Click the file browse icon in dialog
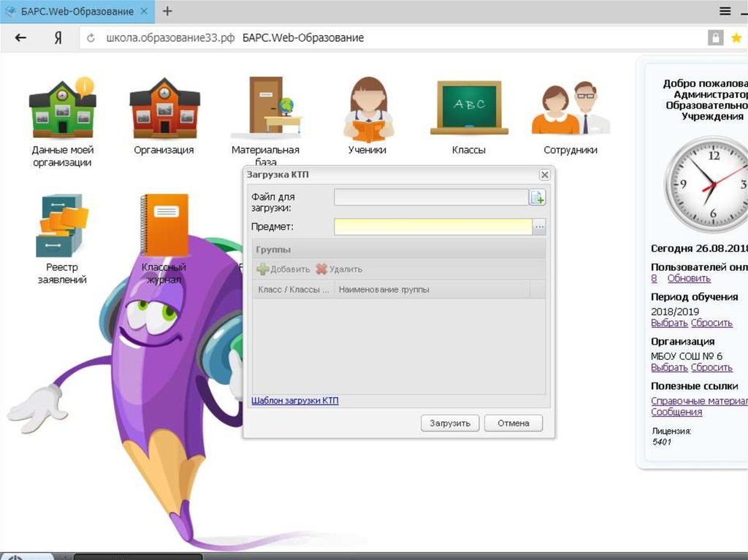Screen dimensions: 748x560 [x=538, y=197]
